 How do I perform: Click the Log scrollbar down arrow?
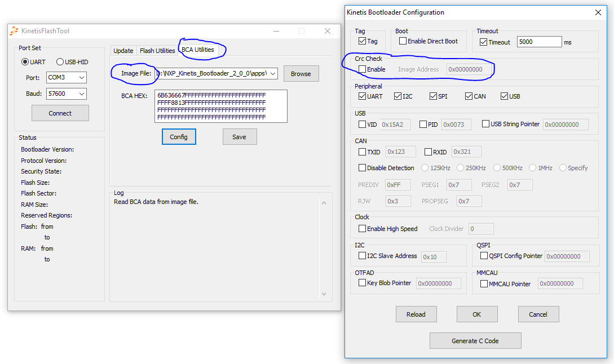(324, 294)
